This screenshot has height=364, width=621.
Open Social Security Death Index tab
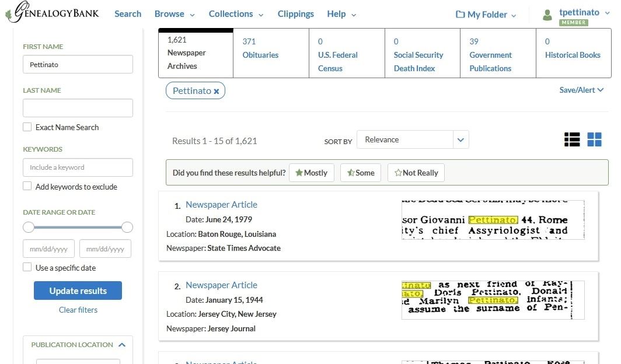(422, 53)
